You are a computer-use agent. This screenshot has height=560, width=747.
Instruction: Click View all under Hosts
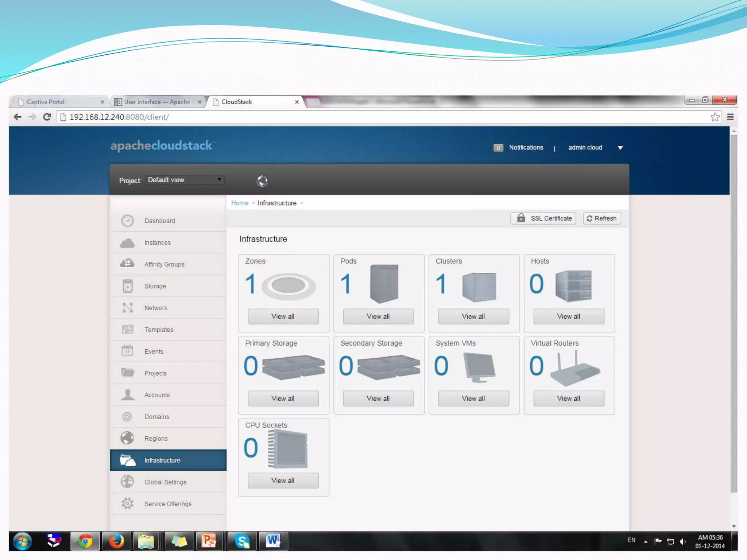[x=568, y=316]
